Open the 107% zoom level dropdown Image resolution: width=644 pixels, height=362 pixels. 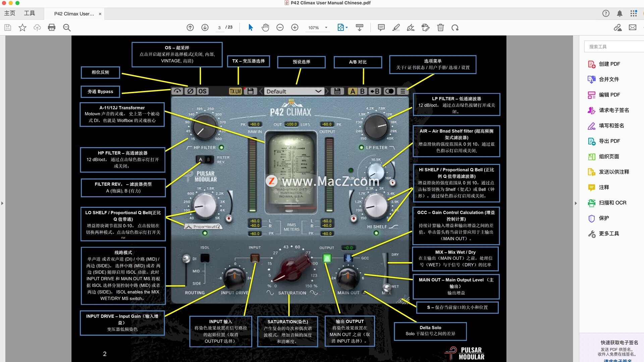(x=318, y=27)
